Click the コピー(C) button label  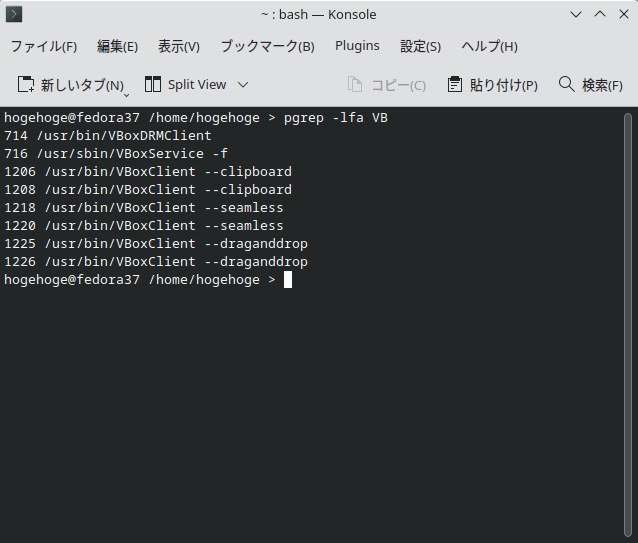(399, 85)
